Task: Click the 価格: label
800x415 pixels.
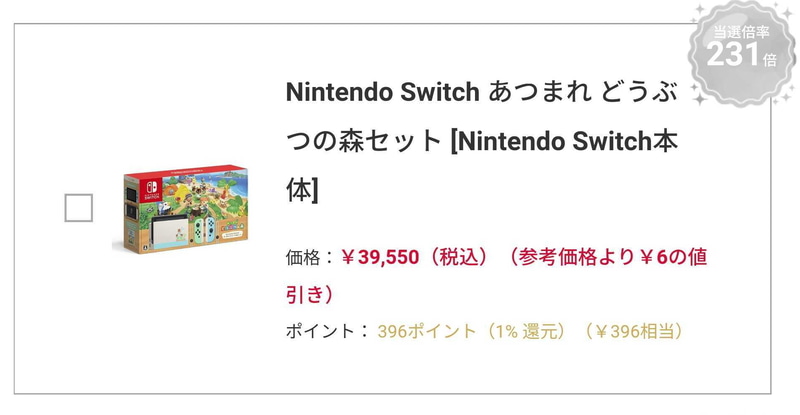Action: [310, 257]
